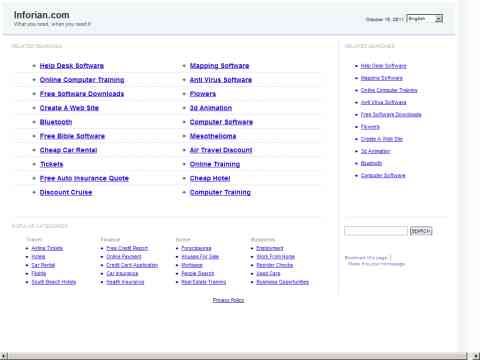Open the Air Travel Discount link
Image resolution: width=480 pixels, height=360 pixels.
point(221,150)
